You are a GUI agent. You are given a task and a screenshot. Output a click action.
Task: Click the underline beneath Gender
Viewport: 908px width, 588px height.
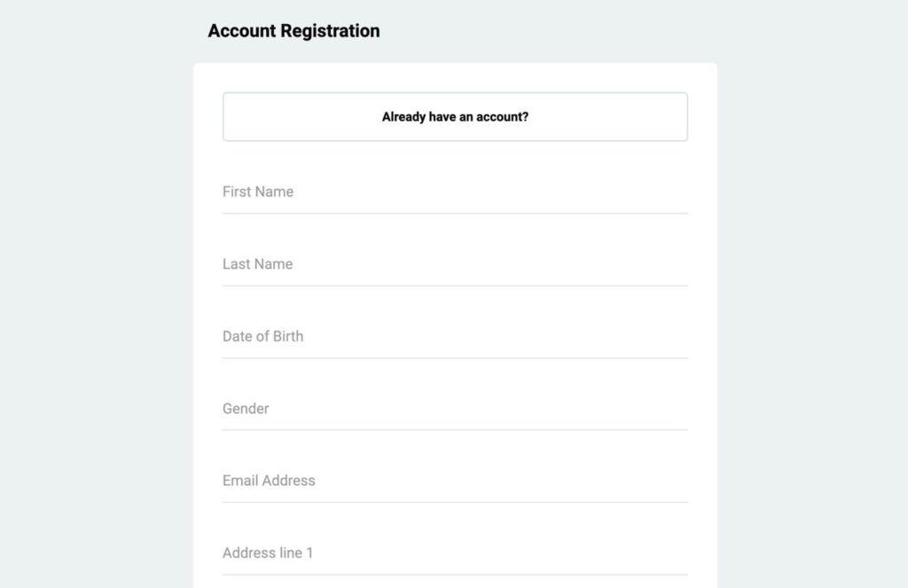point(455,430)
